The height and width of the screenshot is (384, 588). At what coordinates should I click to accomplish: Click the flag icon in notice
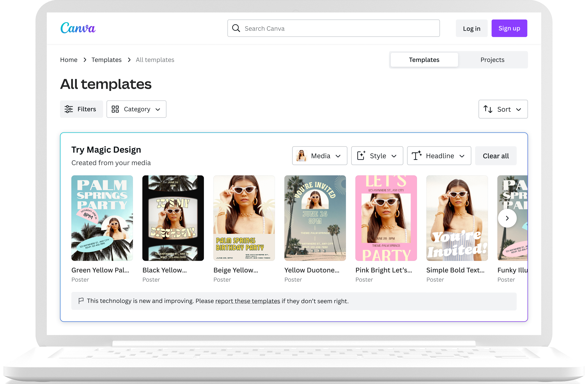tap(81, 301)
